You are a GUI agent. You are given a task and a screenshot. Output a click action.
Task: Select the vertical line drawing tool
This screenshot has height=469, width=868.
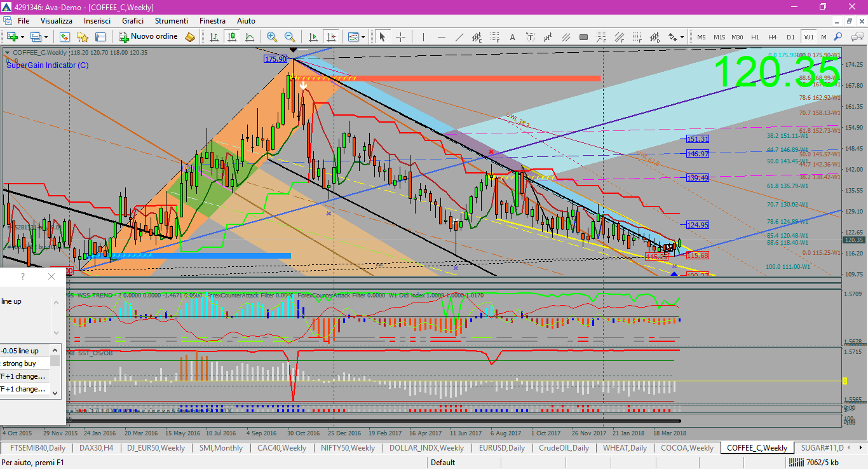pyautogui.click(x=423, y=37)
